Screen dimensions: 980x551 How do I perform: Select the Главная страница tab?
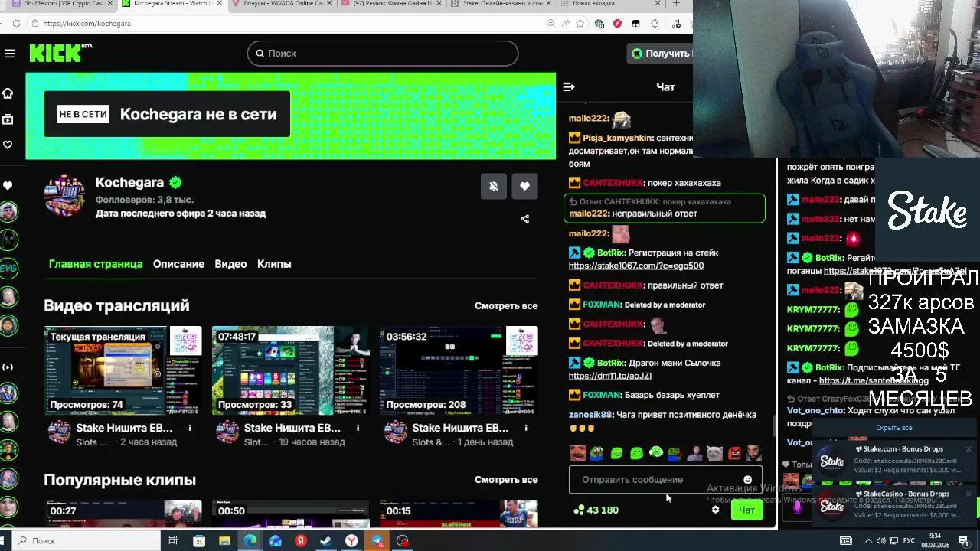click(x=96, y=264)
